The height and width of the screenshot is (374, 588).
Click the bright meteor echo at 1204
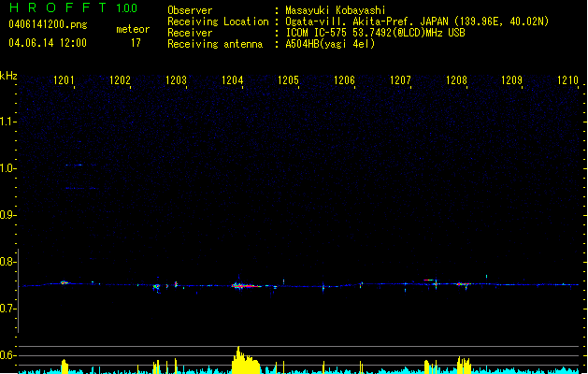[x=246, y=286]
